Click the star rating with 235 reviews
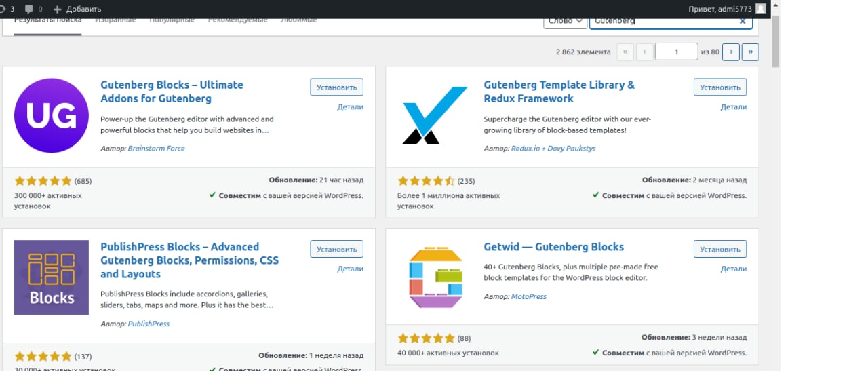 pos(426,181)
